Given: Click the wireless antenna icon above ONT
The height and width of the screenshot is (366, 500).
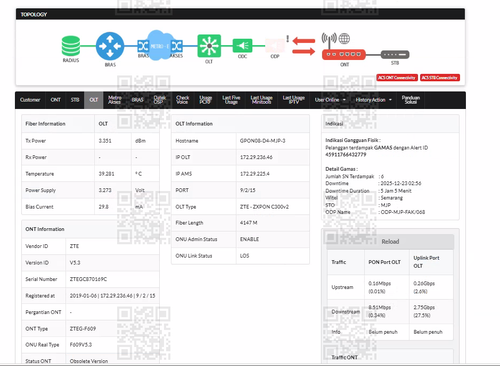Looking at the screenshot, I should click(x=329, y=40).
